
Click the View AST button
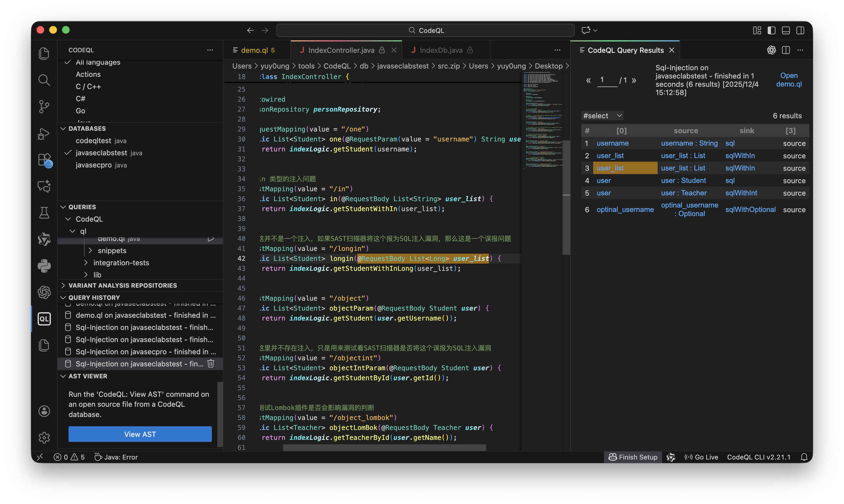tap(140, 434)
